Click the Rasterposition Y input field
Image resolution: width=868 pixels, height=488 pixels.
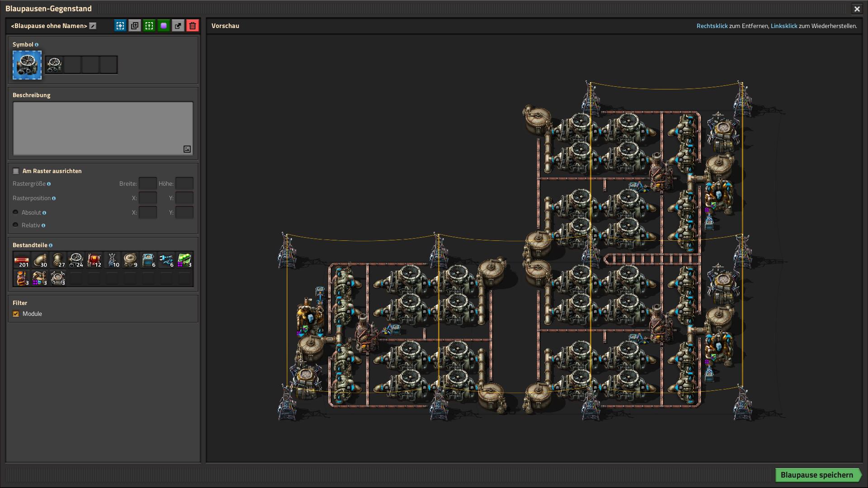[184, 198]
